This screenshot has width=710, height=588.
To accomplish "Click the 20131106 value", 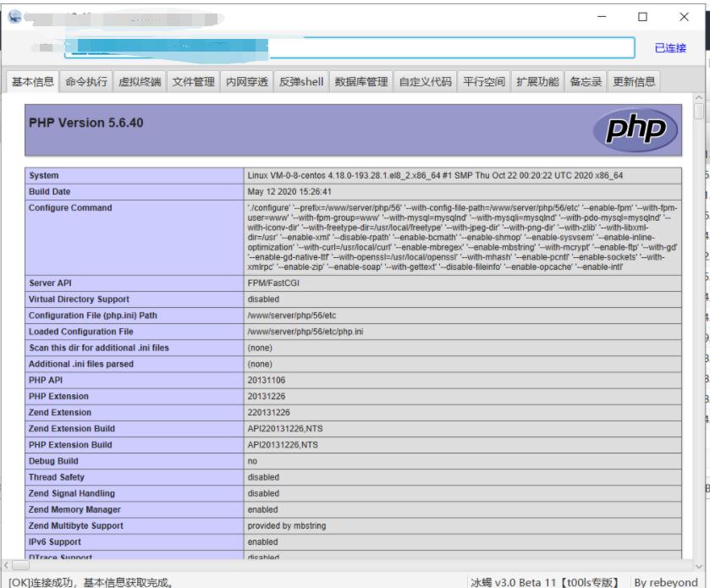I will pyautogui.click(x=267, y=380).
